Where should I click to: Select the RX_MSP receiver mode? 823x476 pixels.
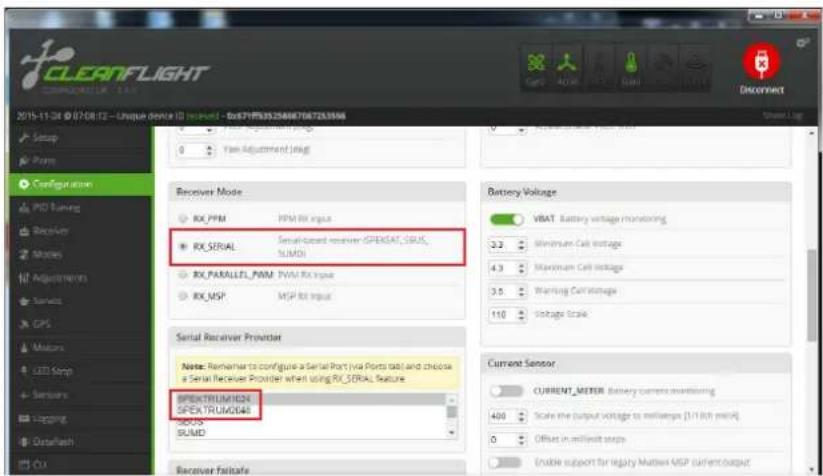(183, 296)
